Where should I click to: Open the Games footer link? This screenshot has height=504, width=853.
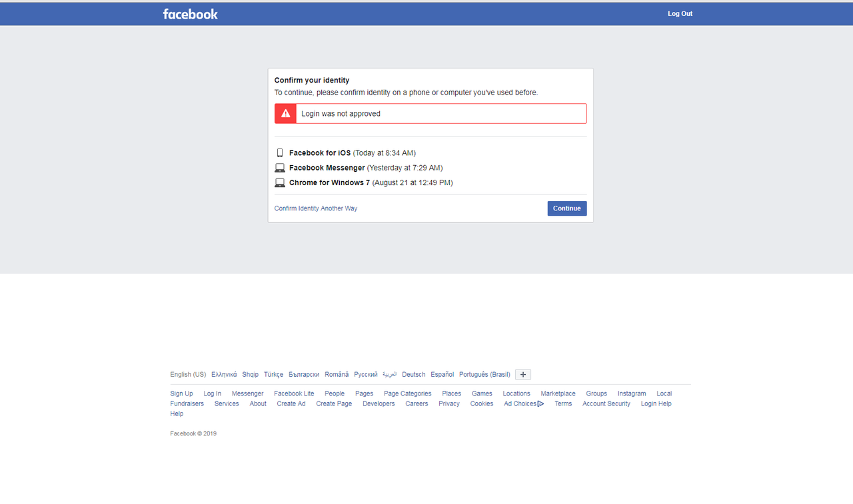(x=482, y=394)
